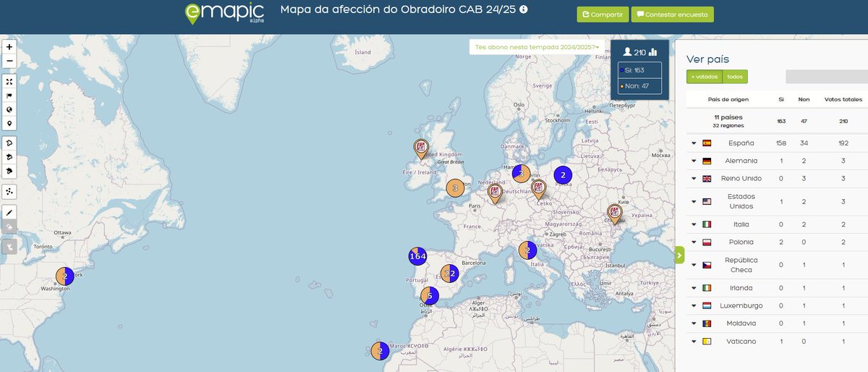Click the eraser tool icon
Image resolution: width=868 pixels, height=372 pixels.
9,227
